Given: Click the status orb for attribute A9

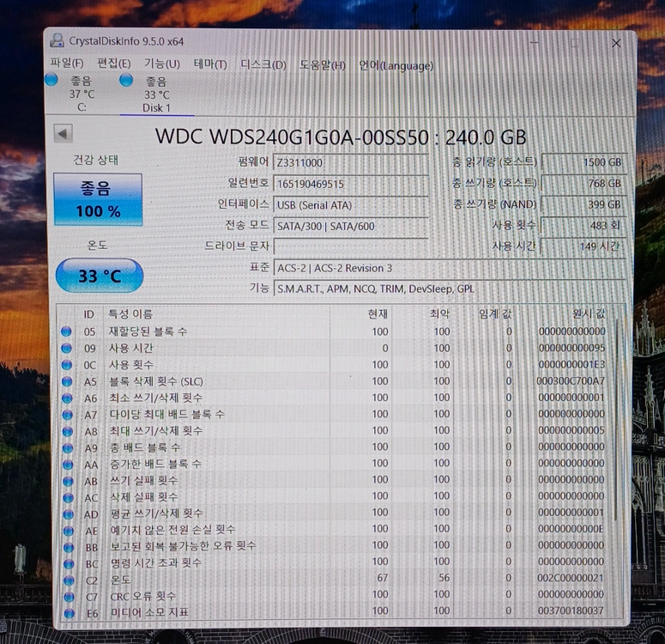Looking at the screenshot, I should pyautogui.click(x=68, y=448).
